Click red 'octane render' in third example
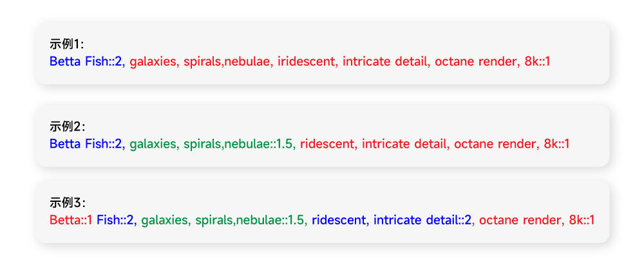 (x=519, y=220)
